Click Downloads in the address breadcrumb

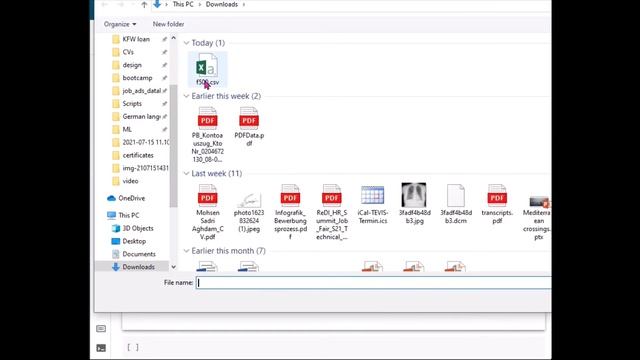pyautogui.click(x=222, y=4)
